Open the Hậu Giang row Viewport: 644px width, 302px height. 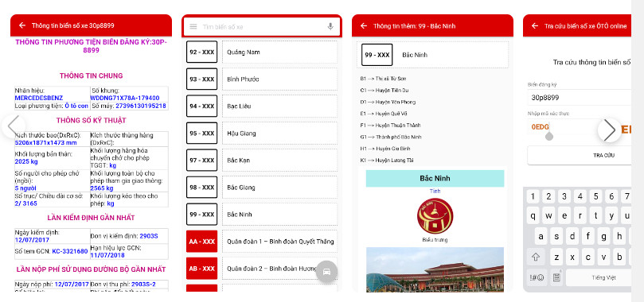point(279,134)
